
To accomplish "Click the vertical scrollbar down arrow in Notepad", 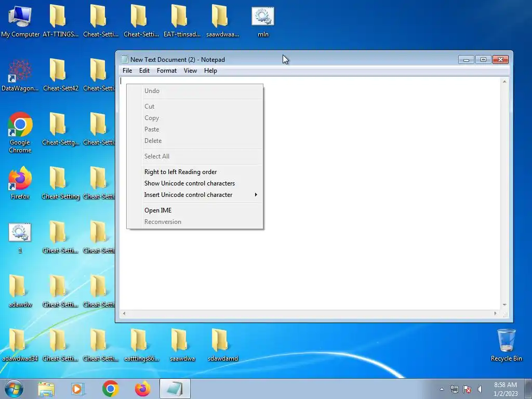I will (x=504, y=305).
